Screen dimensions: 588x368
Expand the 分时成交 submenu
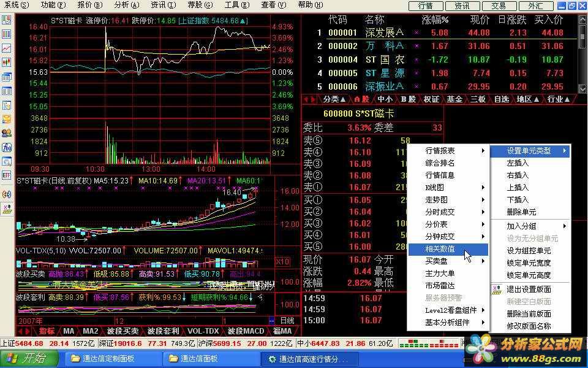[x=448, y=212]
